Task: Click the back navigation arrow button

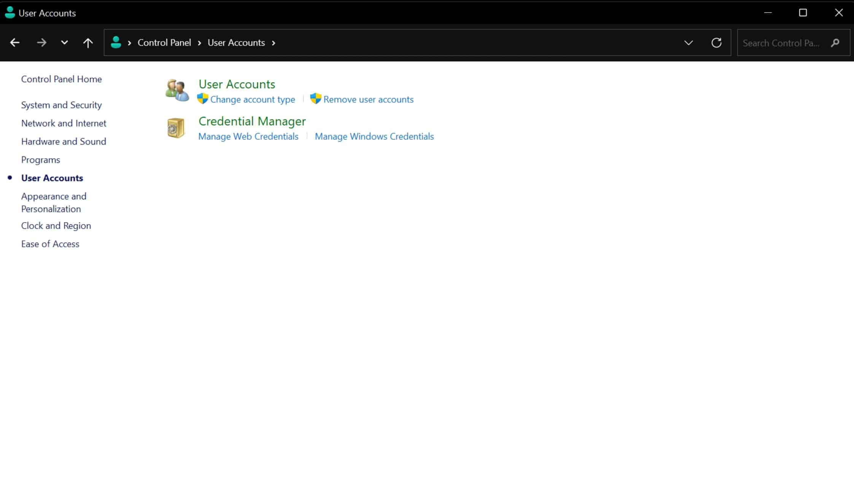Action: (14, 42)
